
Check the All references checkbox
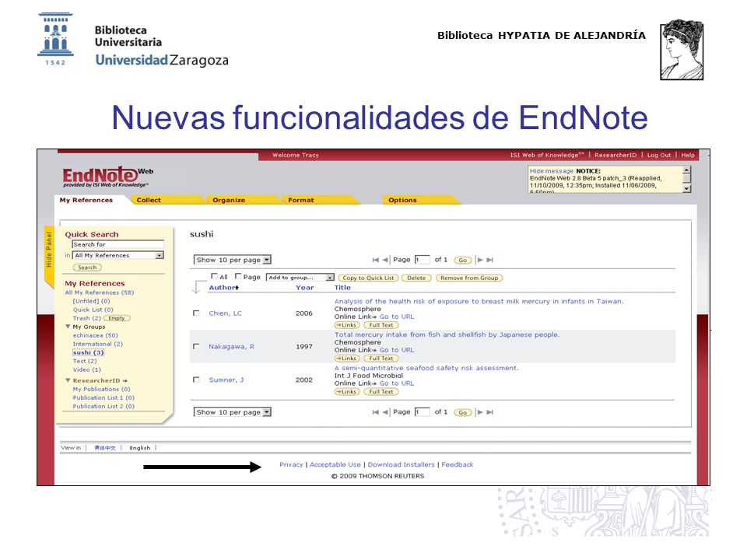(x=215, y=276)
